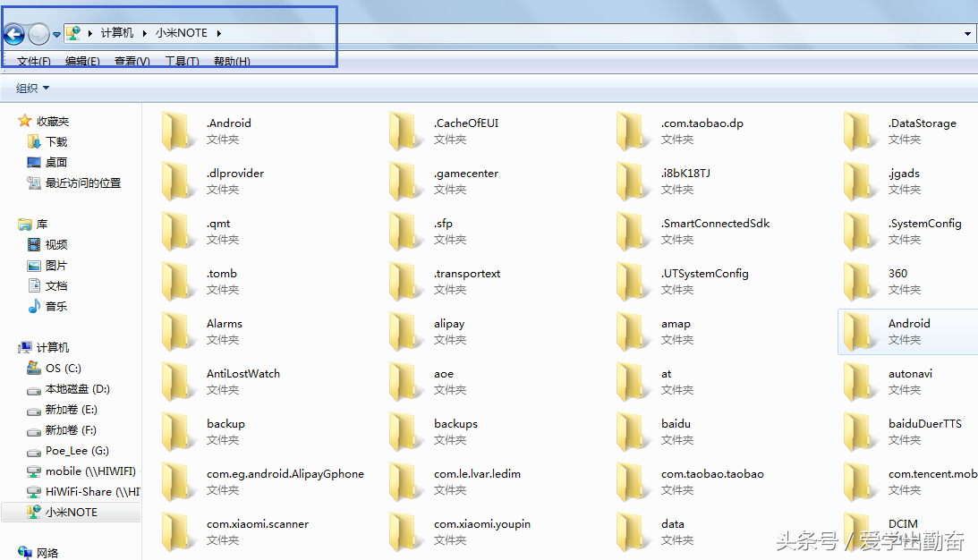The height and width of the screenshot is (560, 978).
Task: Expand the arrow after 小米NOTE in breadcrumb
Action: click(x=219, y=33)
